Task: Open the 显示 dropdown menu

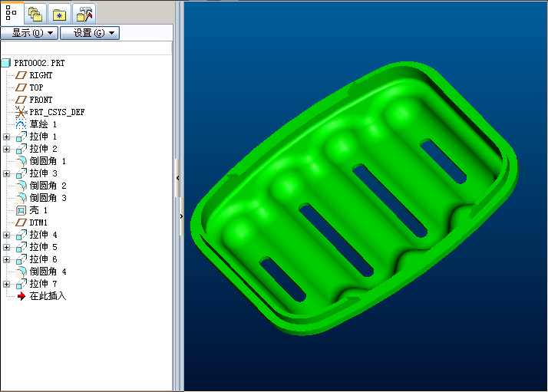Action: tap(29, 33)
